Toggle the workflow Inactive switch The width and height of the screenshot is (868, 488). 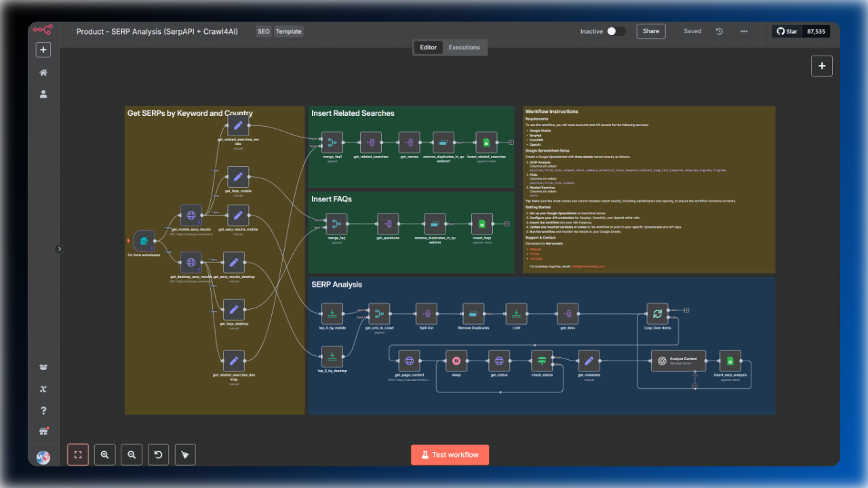point(616,31)
